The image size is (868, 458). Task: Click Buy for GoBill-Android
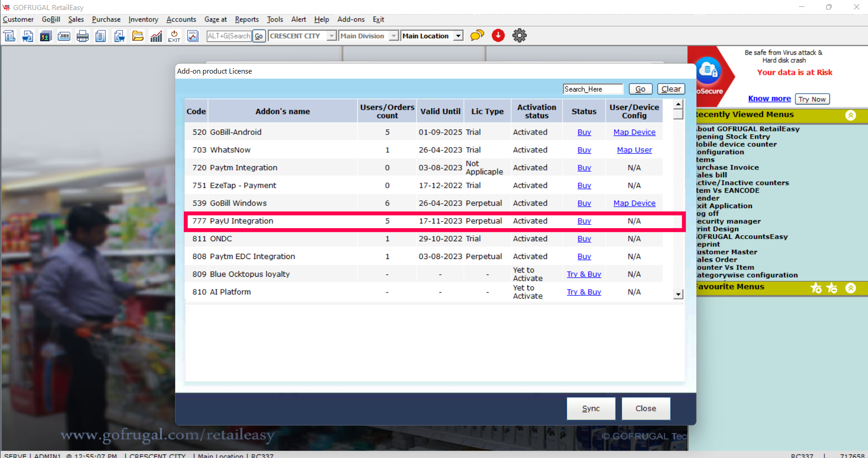pos(584,132)
